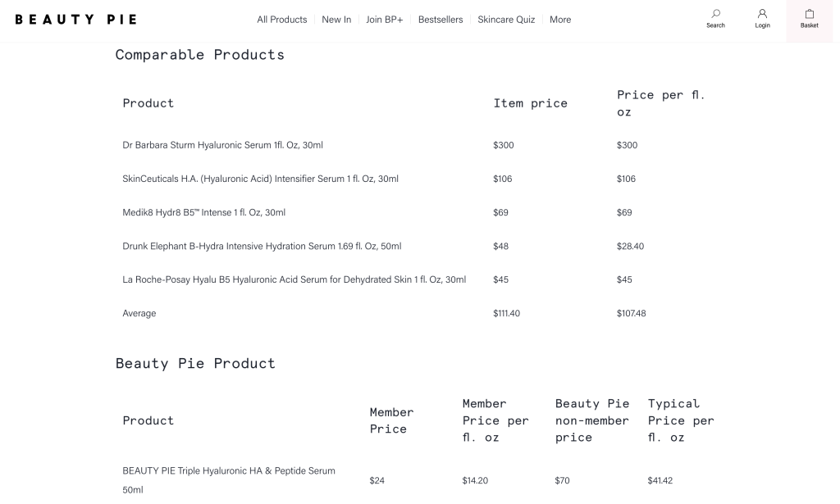The image size is (840, 504).
Task: Open the All Products menu
Action: click(x=282, y=20)
